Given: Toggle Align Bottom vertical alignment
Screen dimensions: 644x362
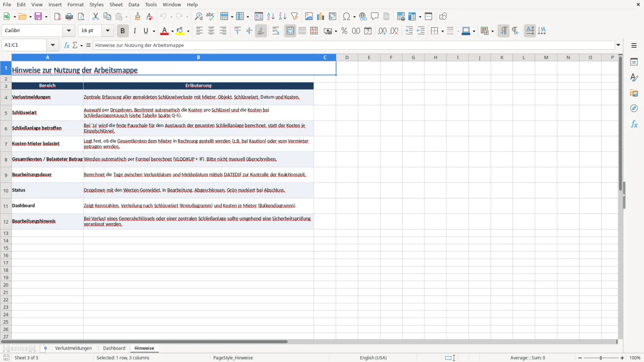Looking at the screenshot, I should click(x=261, y=31).
